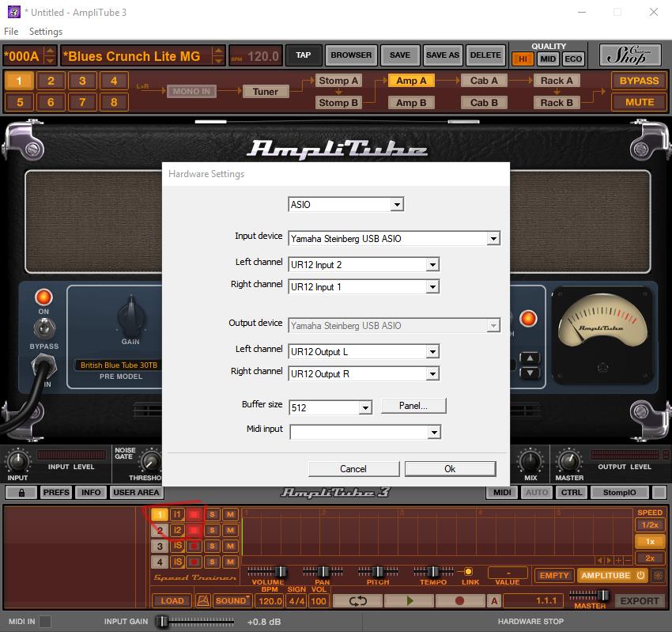Select track 2 number button
672x632 pixels.
[160, 530]
